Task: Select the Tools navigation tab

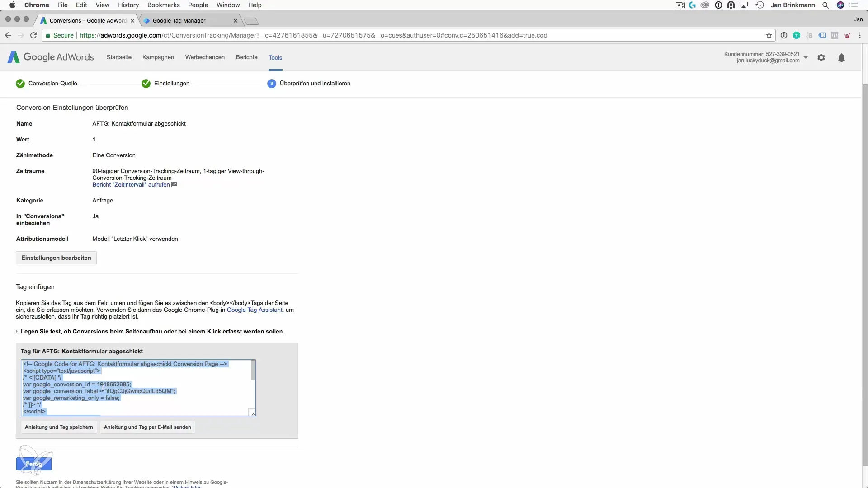Action: [x=275, y=57]
